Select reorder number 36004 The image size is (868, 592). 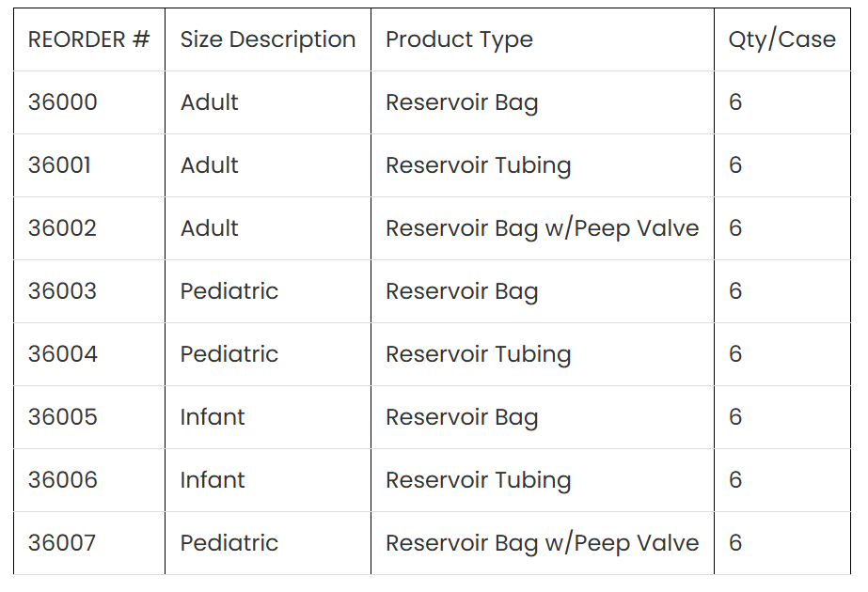62,354
